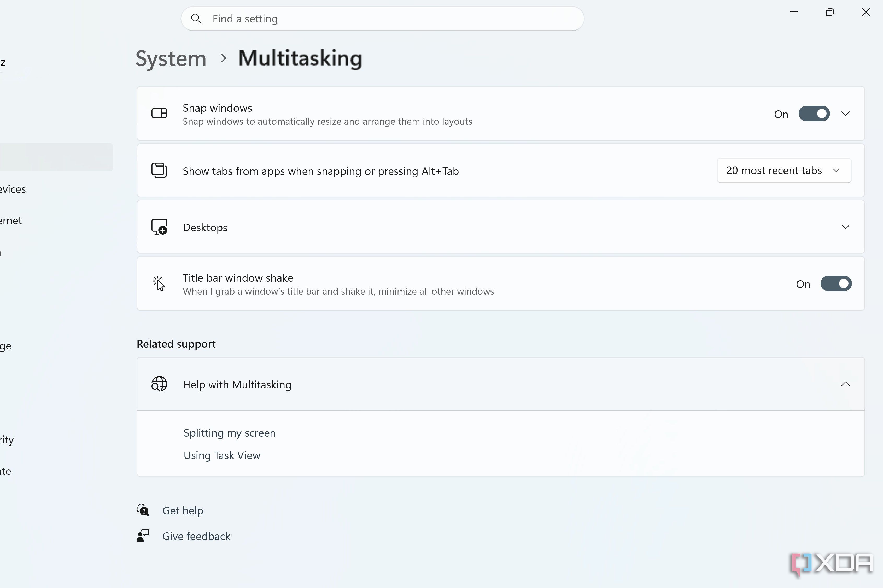Click the Desktops monitor-plus icon
This screenshot has width=883, height=588.
pos(159,227)
